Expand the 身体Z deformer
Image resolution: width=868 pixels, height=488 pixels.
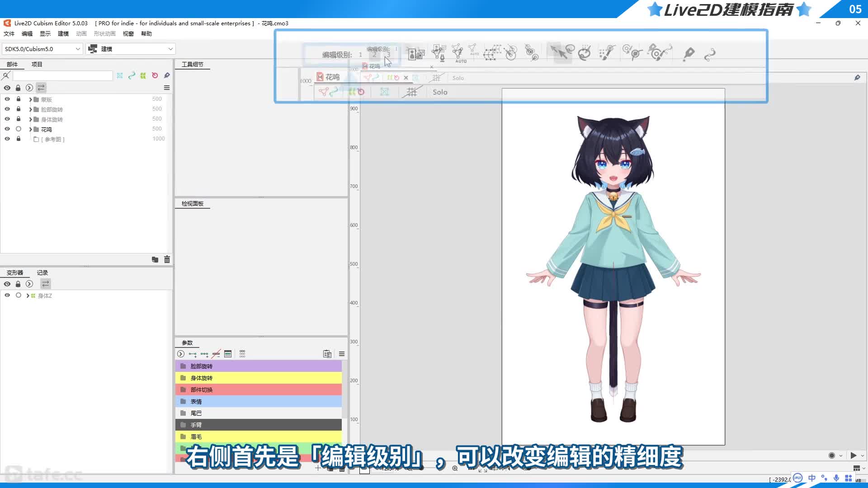pos(28,296)
